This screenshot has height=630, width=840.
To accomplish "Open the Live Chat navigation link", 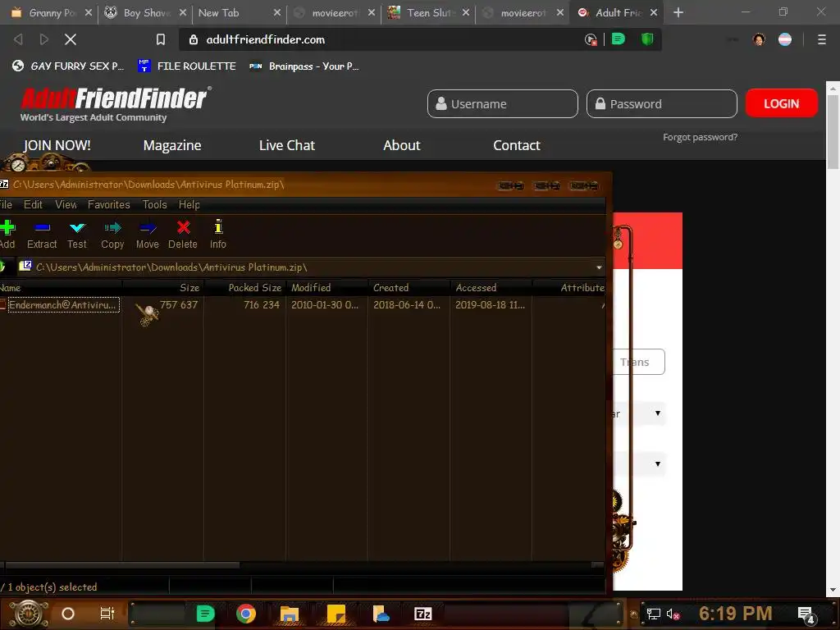I will point(286,145).
